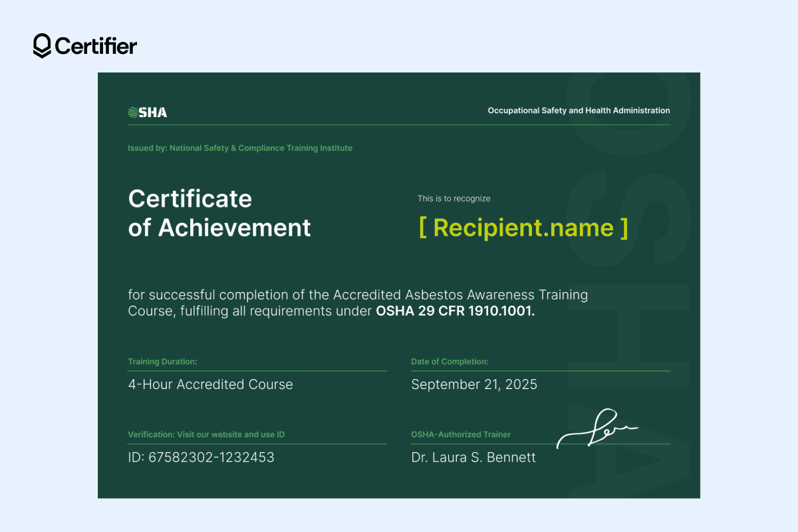Select the Training Duration label
798x532 pixels.
pos(162,361)
